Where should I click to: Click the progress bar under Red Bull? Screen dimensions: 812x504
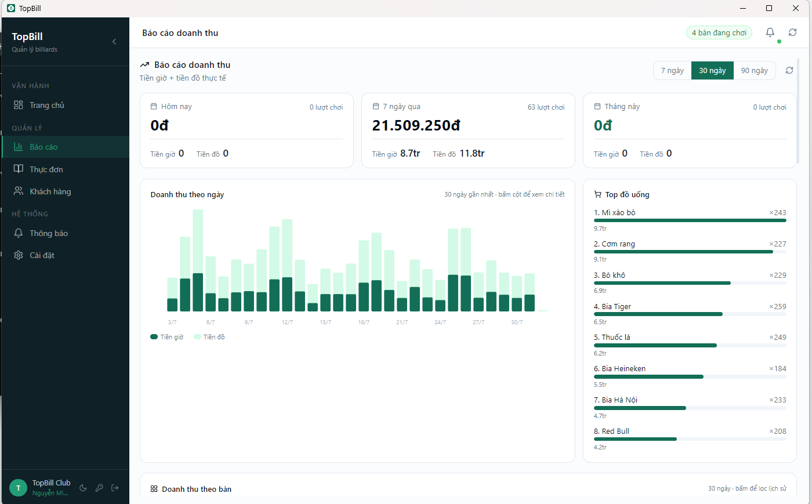coord(690,439)
